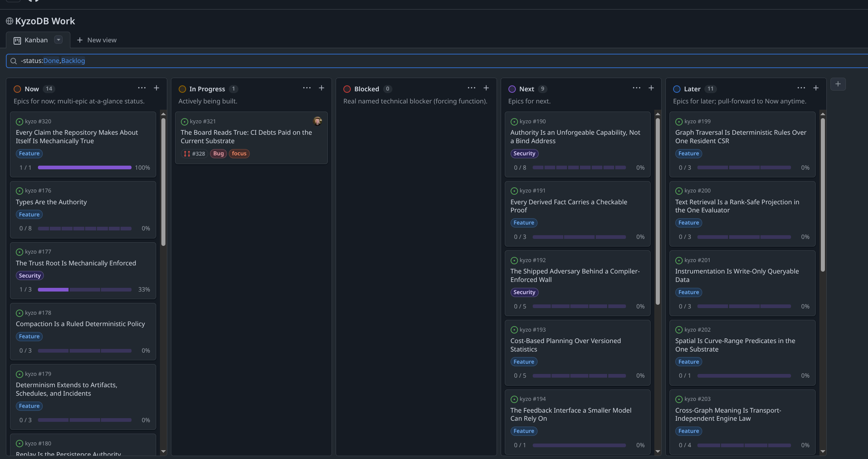
Task: Create a New view
Action: [97, 40]
